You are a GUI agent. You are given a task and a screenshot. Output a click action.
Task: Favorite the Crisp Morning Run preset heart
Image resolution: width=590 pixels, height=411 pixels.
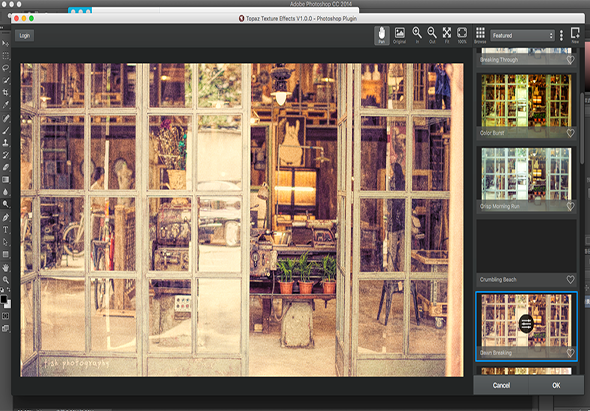tap(570, 206)
